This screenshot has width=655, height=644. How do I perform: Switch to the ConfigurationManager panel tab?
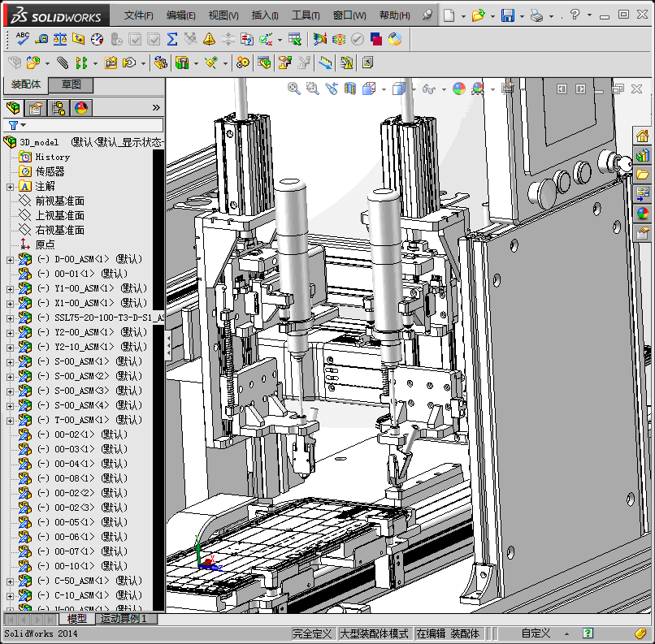click(59, 108)
